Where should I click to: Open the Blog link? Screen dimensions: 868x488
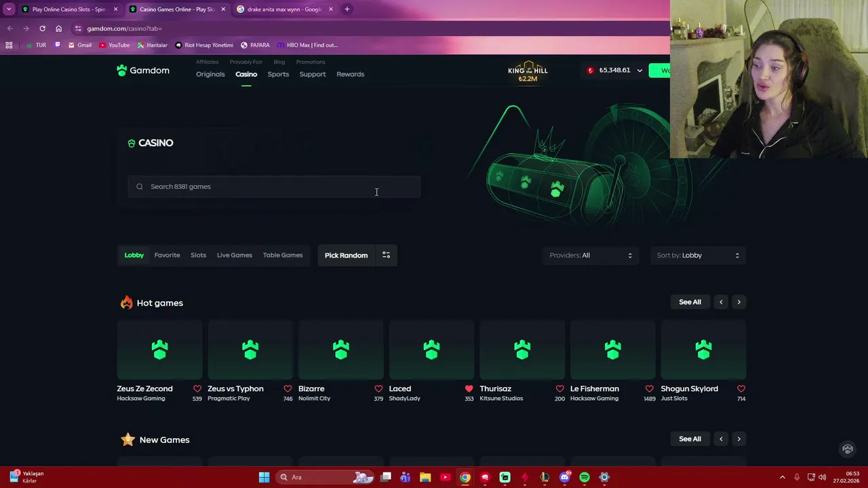(279, 62)
